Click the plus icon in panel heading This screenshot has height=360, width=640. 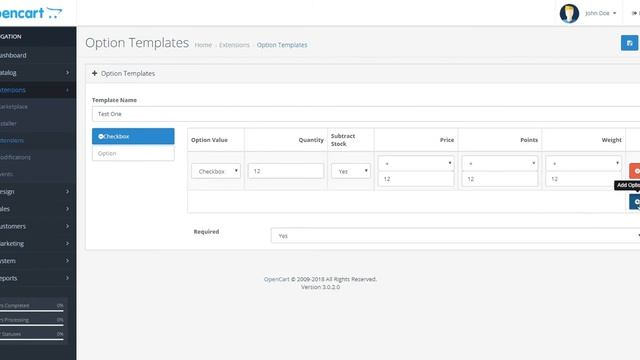click(95, 73)
